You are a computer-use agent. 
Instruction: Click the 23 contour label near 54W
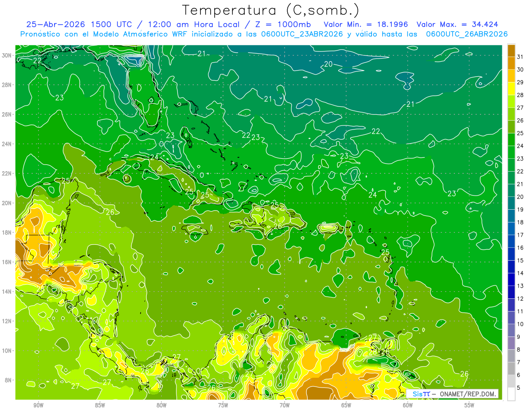pyautogui.click(x=452, y=194)
